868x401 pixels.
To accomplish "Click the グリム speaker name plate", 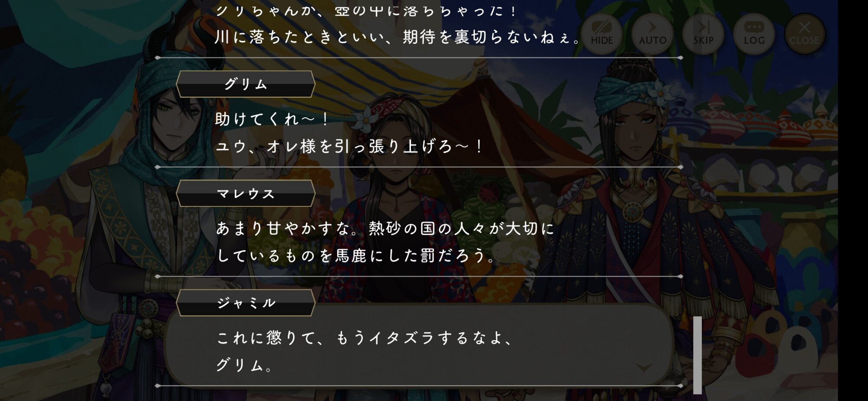I will coord(246,84).
